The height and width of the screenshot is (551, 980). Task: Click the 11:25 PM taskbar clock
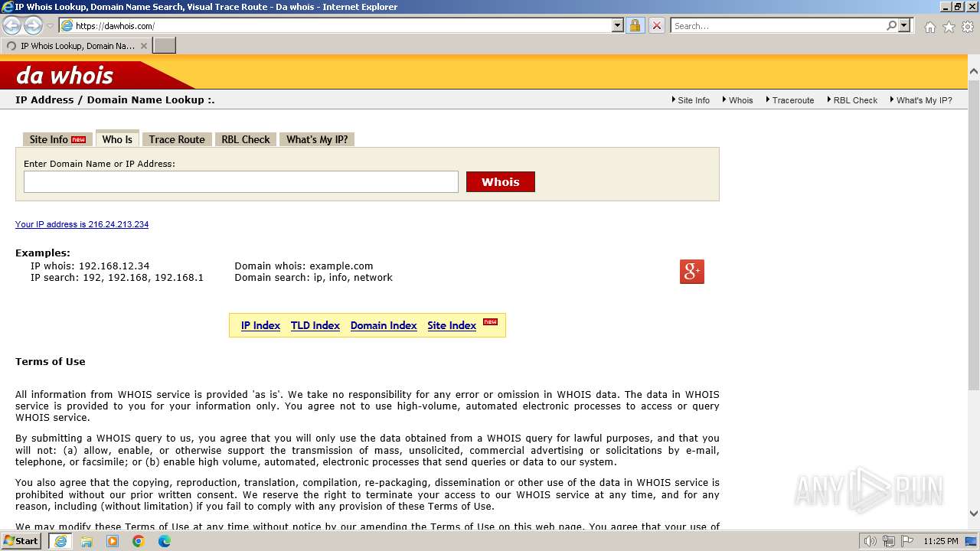point(941,541)
